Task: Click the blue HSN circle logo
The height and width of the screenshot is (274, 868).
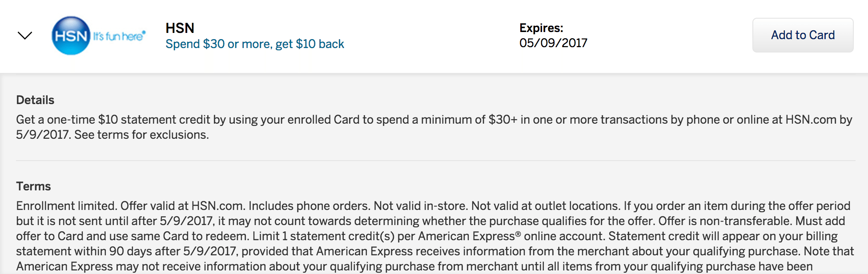Action: (71, 36)
